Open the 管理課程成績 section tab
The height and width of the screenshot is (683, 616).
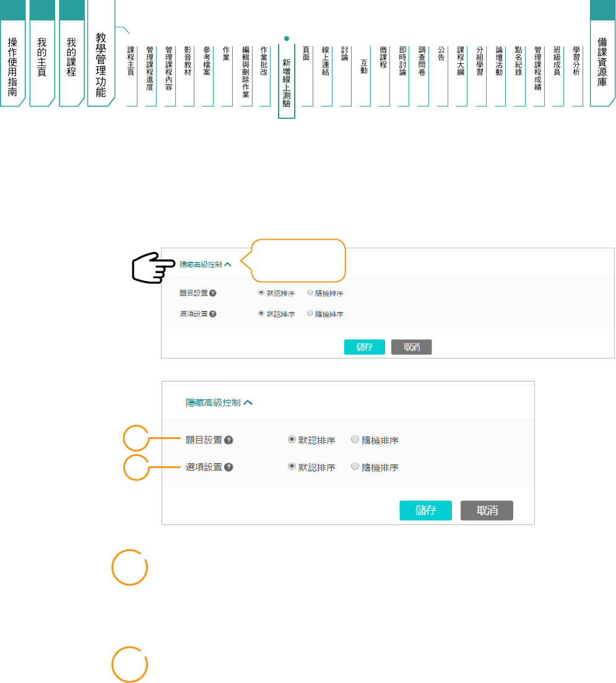[539, 75]
